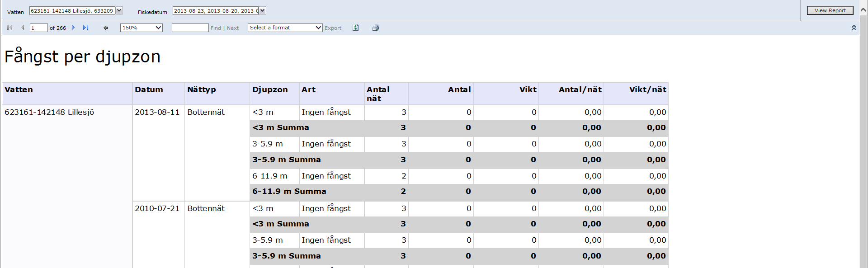Image resolution: width=868 pixels, height=268 pixels.
Task: Click the Fångst per djupzon report title
Action: (82, 56)
